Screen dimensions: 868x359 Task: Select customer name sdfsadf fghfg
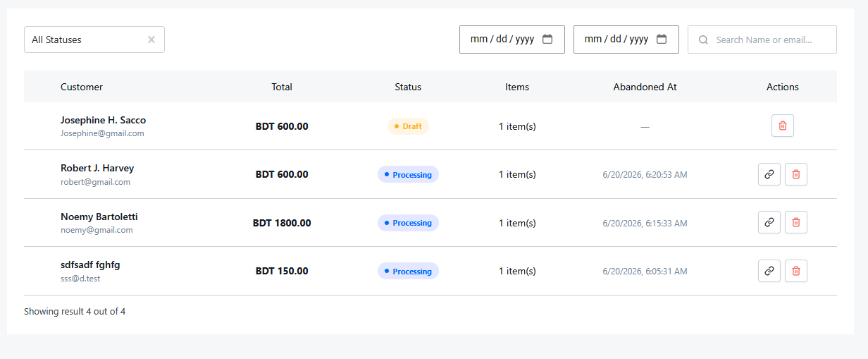(90, 264)
